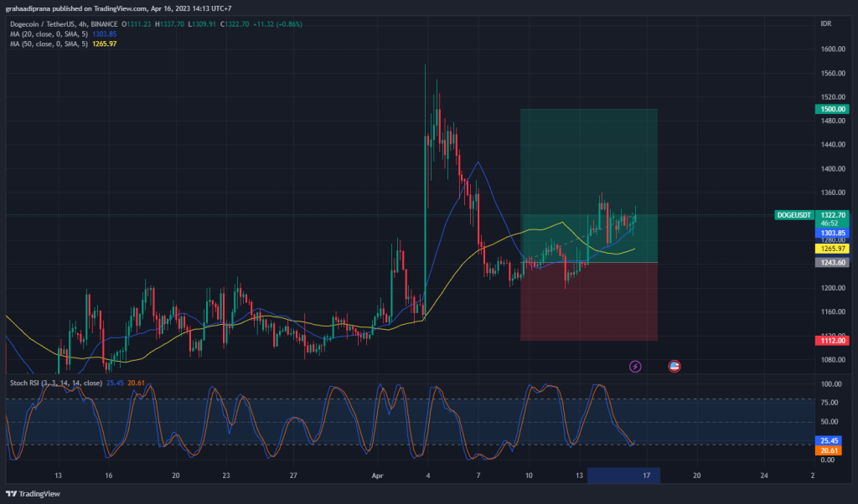Viewport: 858px width, 504px height.
Task: Click the orange 20.61 tag on Stoch scale
Action: 829,451
